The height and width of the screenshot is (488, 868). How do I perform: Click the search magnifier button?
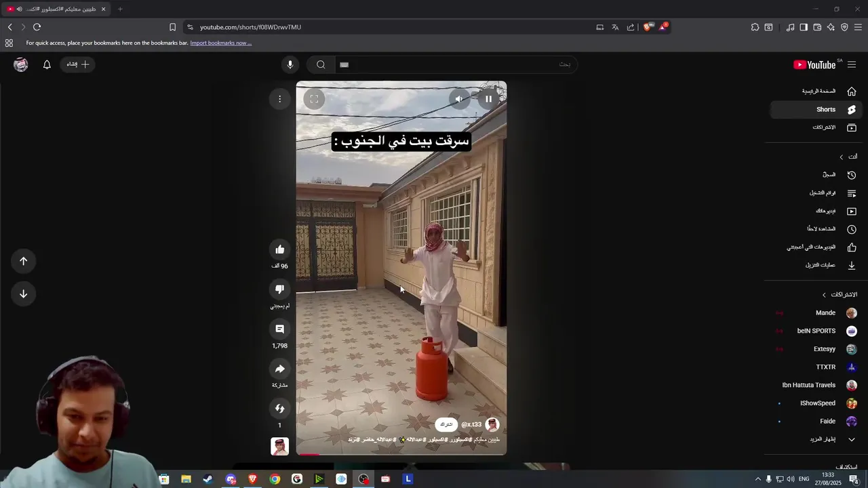pyautogui.click(x=321, y=64)
